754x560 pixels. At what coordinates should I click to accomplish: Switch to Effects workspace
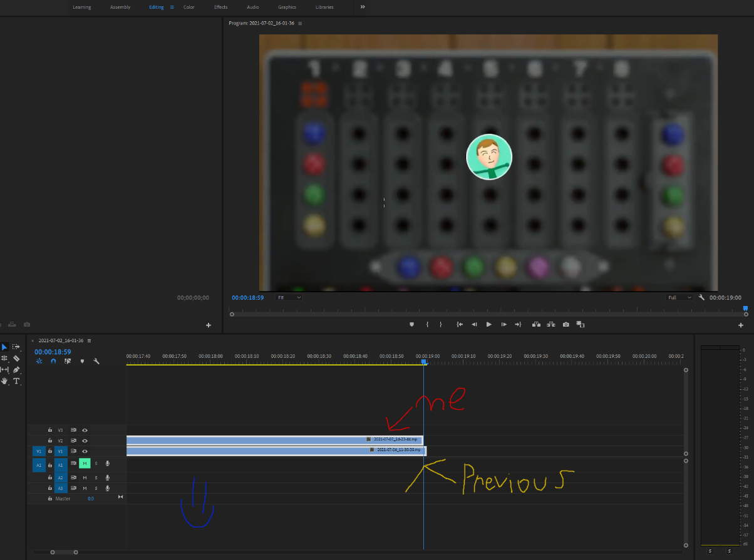(x=220, y=7)
